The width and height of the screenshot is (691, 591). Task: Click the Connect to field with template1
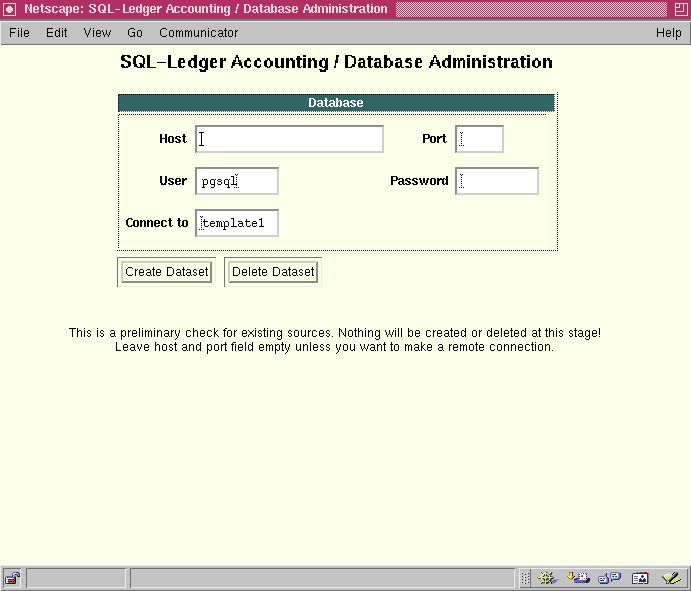point(237,223)
